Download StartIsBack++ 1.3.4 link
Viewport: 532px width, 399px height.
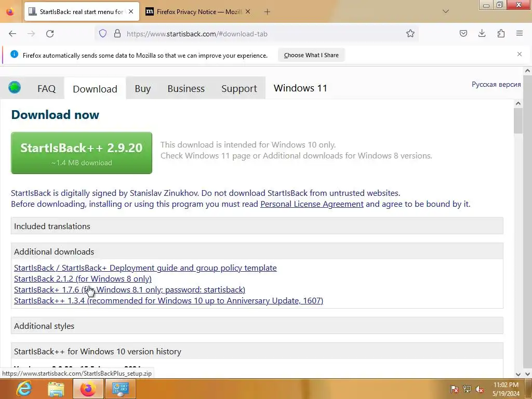169,300
